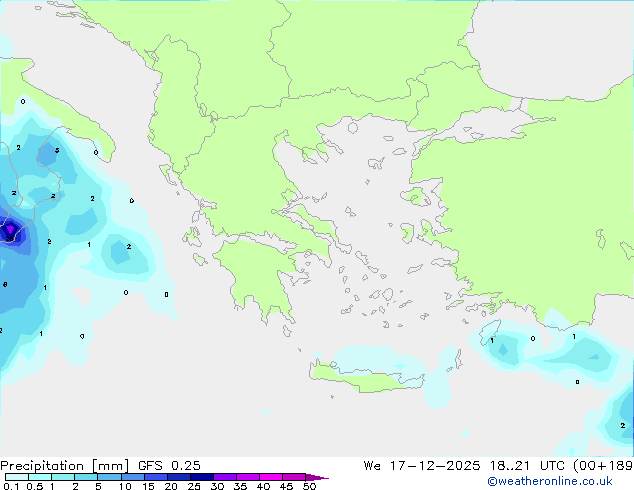The width and height of the screenshot is (634, 490).
Task: Click the purple arrow tip above 50 mm
Action: [317, 477]
